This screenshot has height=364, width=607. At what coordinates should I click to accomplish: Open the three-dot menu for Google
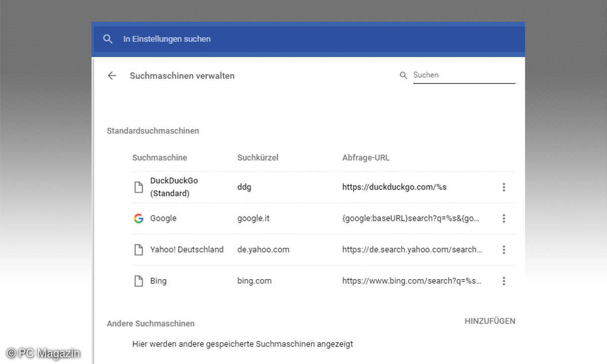pos(503,218)
